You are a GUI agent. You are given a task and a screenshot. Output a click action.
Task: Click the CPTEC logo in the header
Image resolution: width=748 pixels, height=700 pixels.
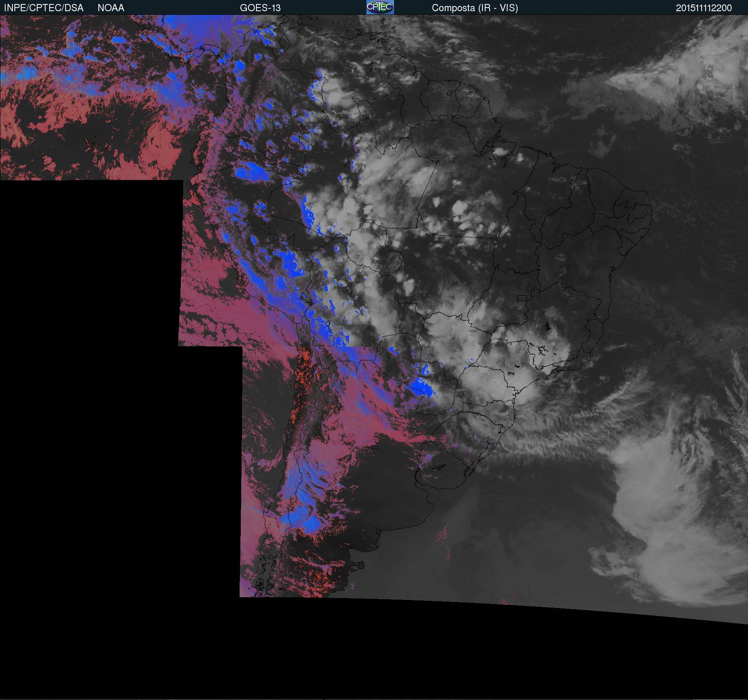tap(380, 8)
